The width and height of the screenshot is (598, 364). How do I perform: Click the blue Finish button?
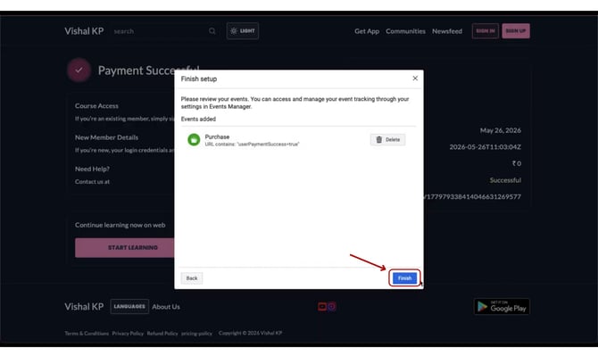[x=404, y=277]
